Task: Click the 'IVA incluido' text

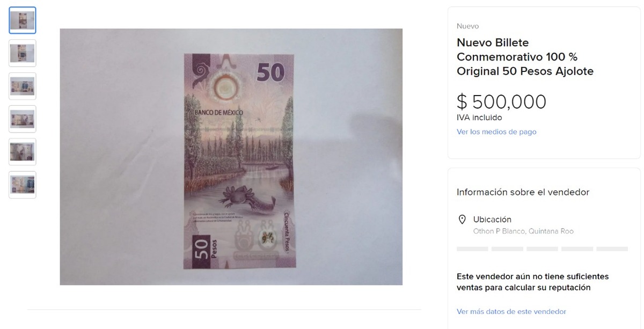Action: (x=479, y=118)
